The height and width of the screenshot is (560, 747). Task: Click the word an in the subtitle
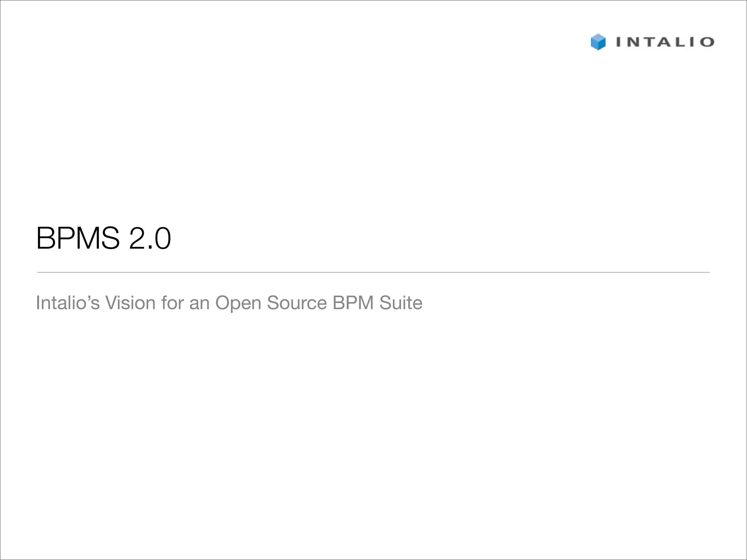200,303
